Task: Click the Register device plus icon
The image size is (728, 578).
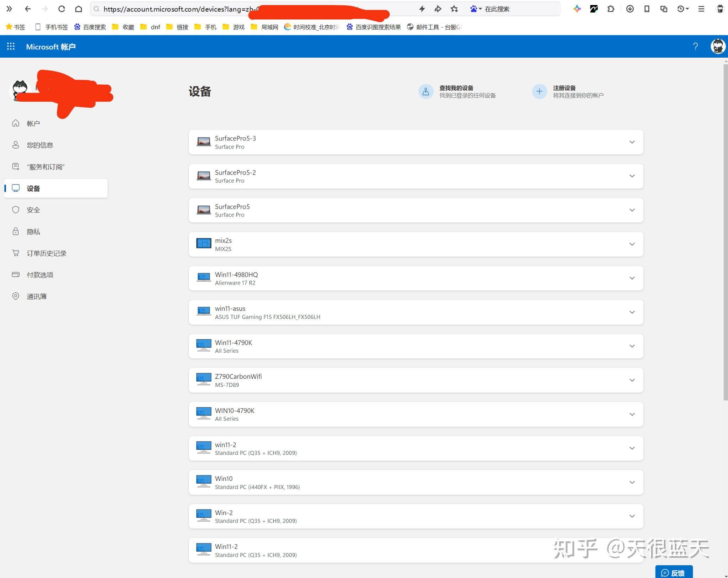Action: [x=539, y=92]
